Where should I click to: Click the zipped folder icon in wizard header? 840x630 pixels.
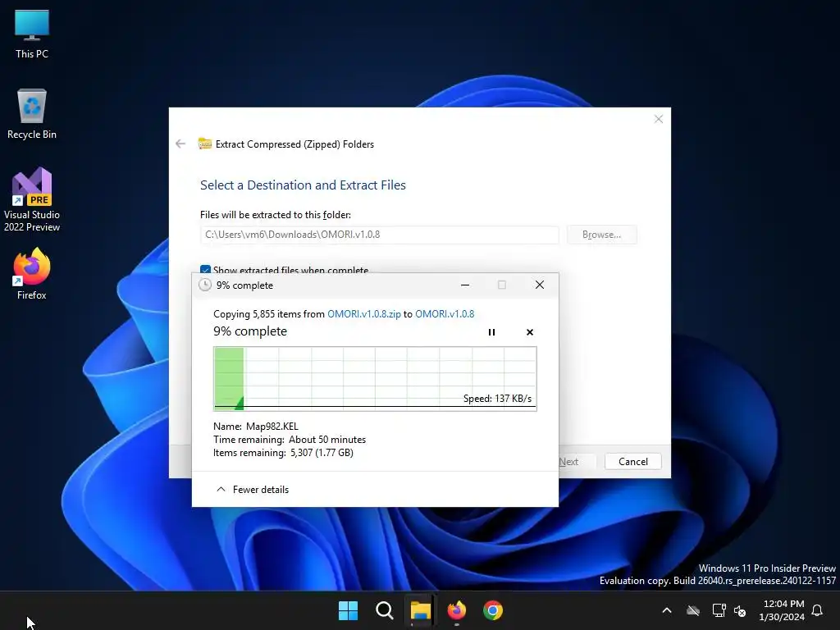tap(204, 144)
